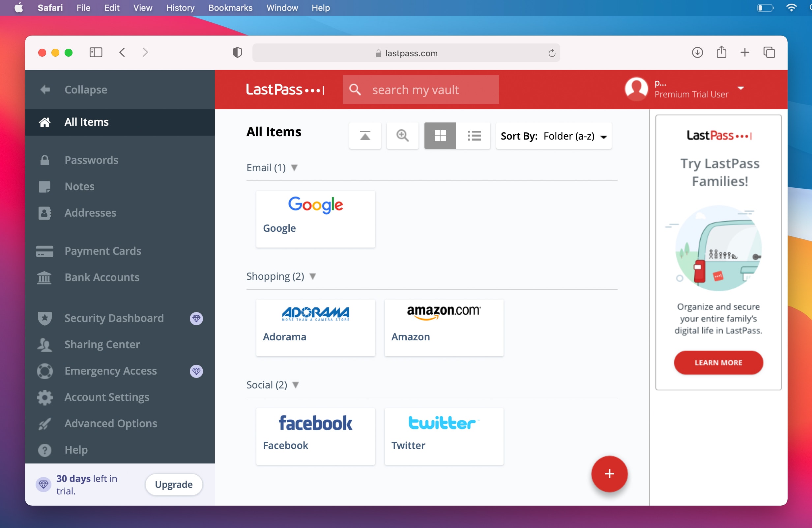The width and height of the screenshot is (812, 528).
Task: Open the Sharing Center sidebar item
Action: [x=102, y=344]
